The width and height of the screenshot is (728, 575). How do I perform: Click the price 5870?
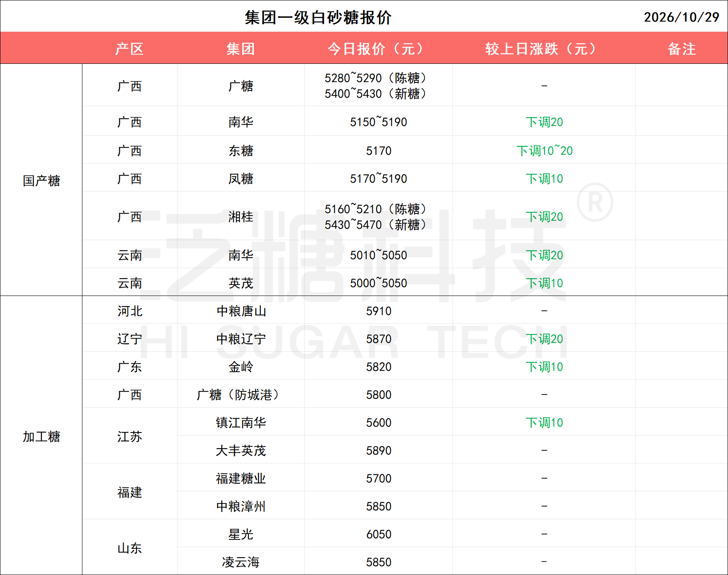(x=379, y=339)
